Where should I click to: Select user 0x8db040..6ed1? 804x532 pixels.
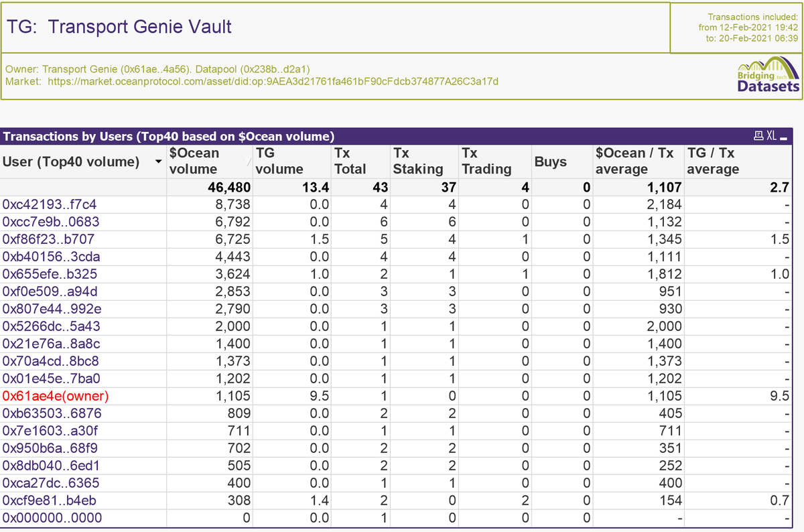(52, 465)
